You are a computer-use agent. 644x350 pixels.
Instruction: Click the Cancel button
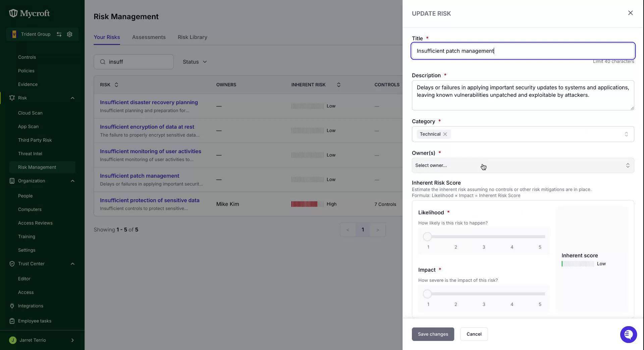pos(474,334)
